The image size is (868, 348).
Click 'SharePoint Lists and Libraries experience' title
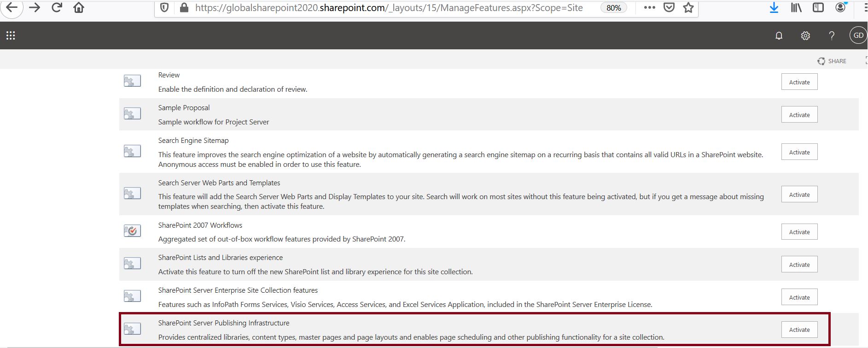click(x=221, y=258)
